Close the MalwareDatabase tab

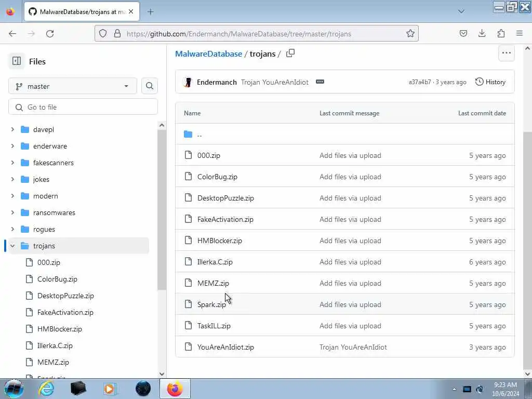(131, 11)
